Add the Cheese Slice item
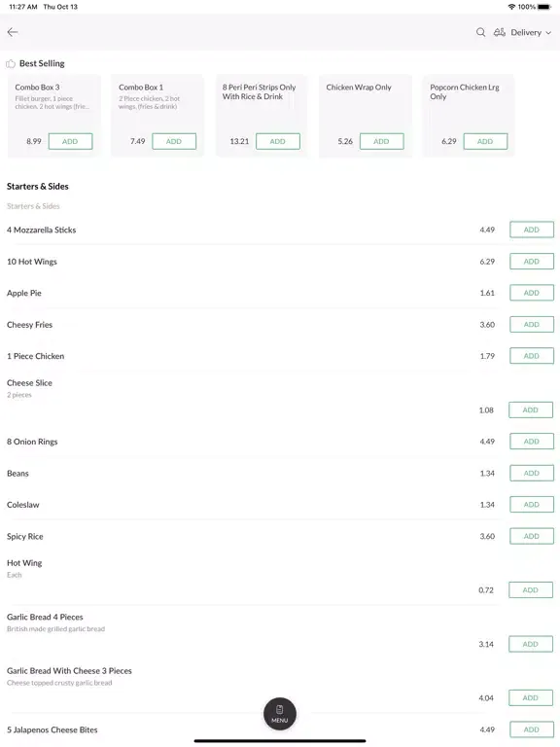This screenshot has height=747, width=560. (531, 410)
